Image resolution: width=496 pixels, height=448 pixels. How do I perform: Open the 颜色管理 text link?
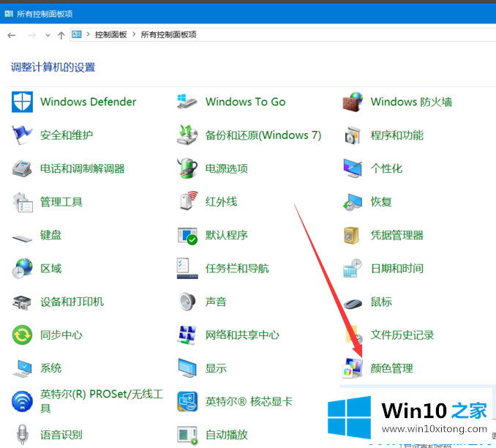[391, 368]
